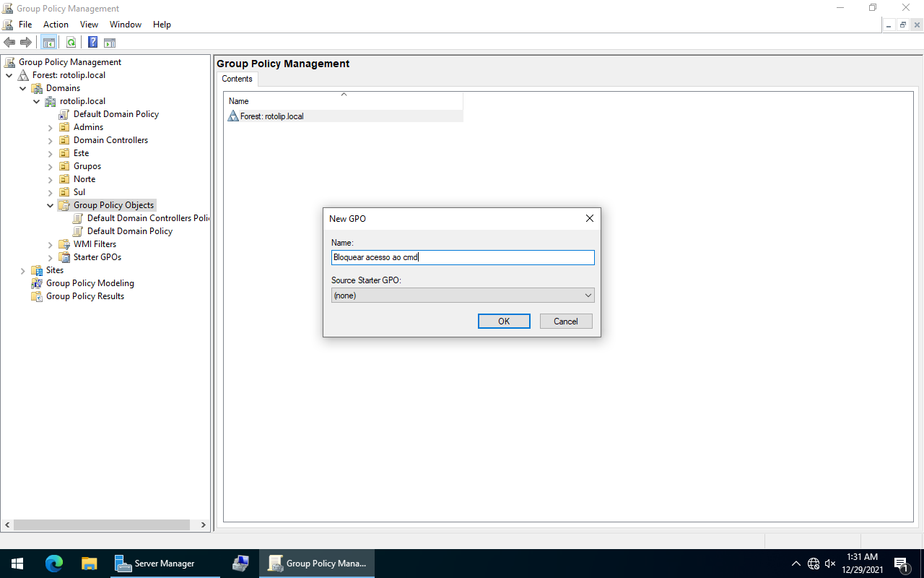Expand the Domain Controllers node
Image resolution: width=924 pixels, height=578 pixels.
click(x=51, y=141)
